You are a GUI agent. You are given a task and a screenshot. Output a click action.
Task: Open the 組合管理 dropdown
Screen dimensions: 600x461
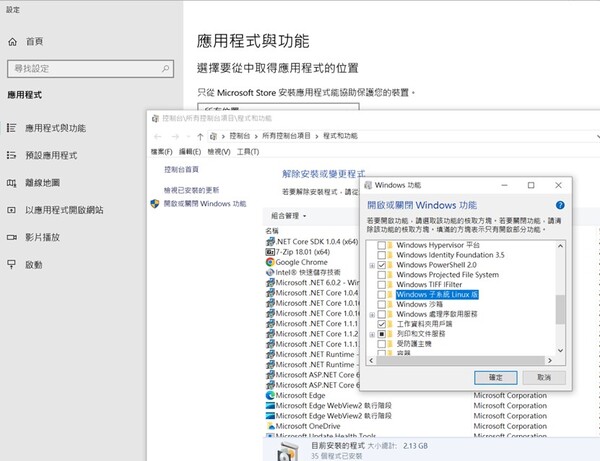click(289, 215)
